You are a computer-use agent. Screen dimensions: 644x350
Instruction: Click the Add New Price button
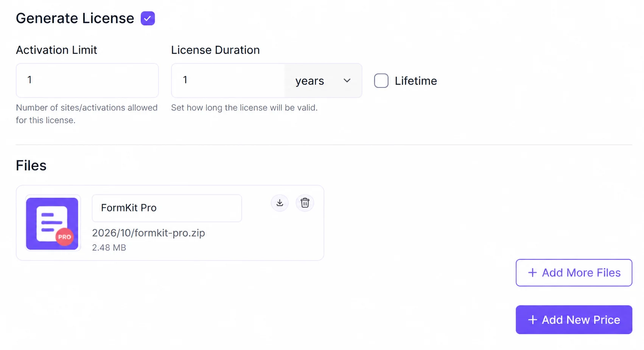574,320
